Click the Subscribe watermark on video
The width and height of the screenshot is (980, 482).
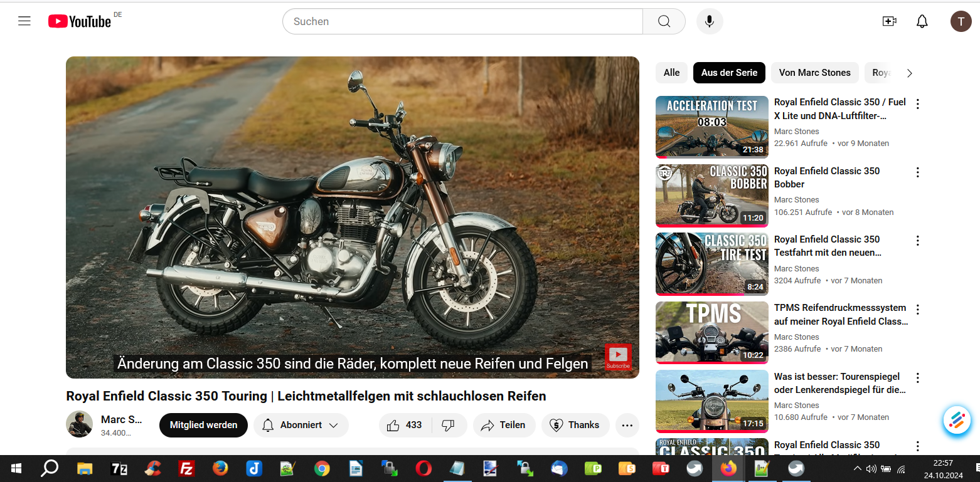pos(618,357)
